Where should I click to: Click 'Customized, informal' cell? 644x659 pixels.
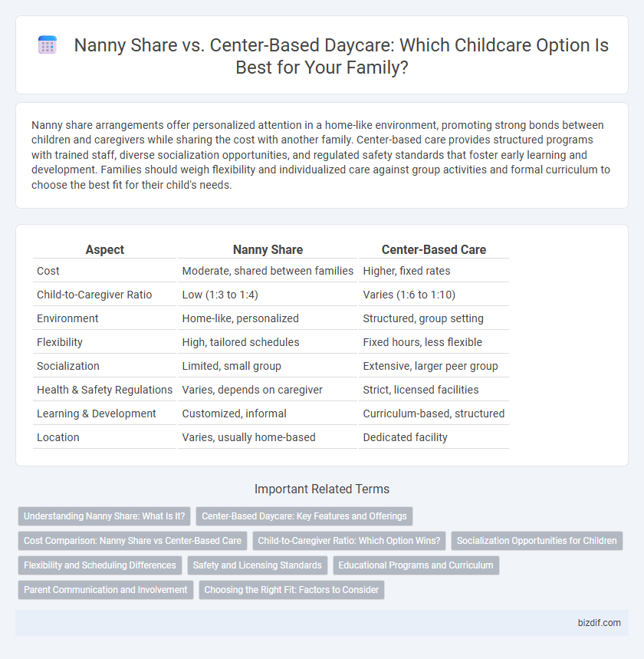pyautogui.click(x=268, y=414)
